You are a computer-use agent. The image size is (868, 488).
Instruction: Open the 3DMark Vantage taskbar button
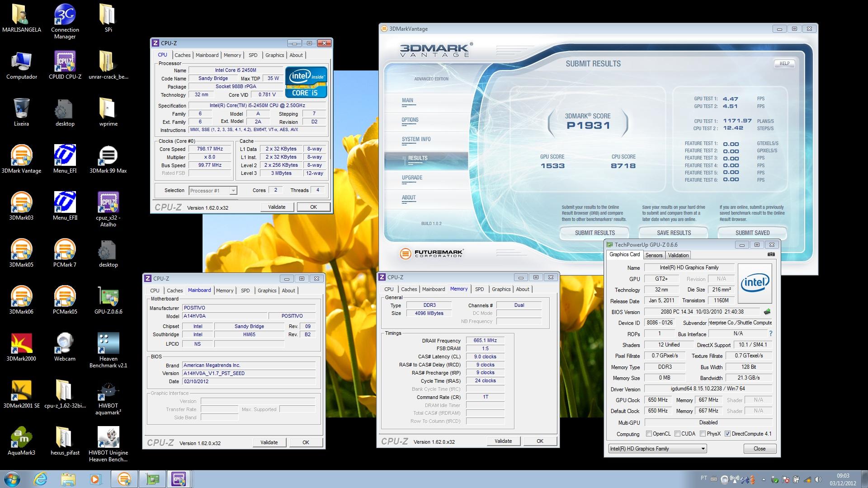point(124,479)
